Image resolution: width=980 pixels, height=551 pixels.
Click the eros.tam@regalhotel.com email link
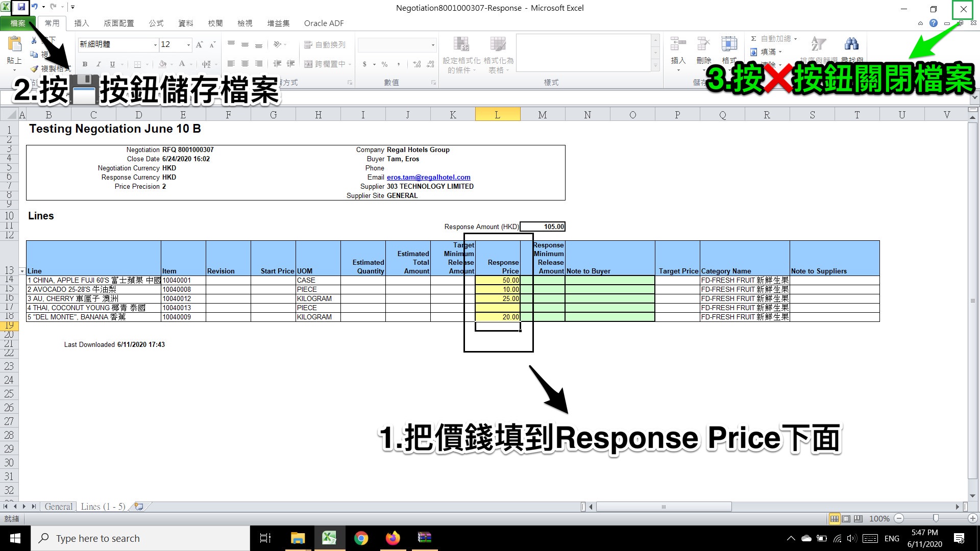pyautogui.click(x=429, y=178)
